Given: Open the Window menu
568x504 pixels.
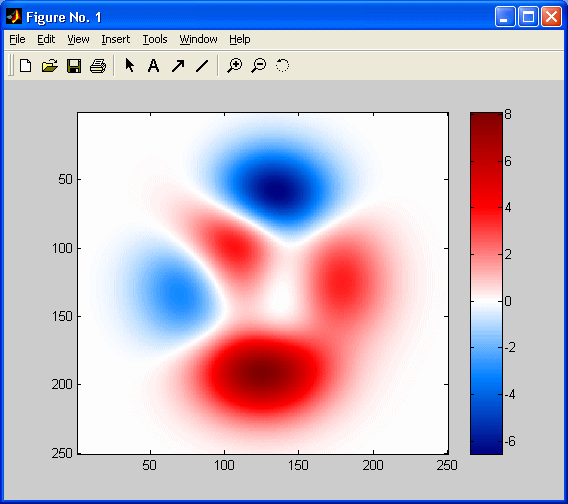Looking at the screenshot, I should click(198, 39).
